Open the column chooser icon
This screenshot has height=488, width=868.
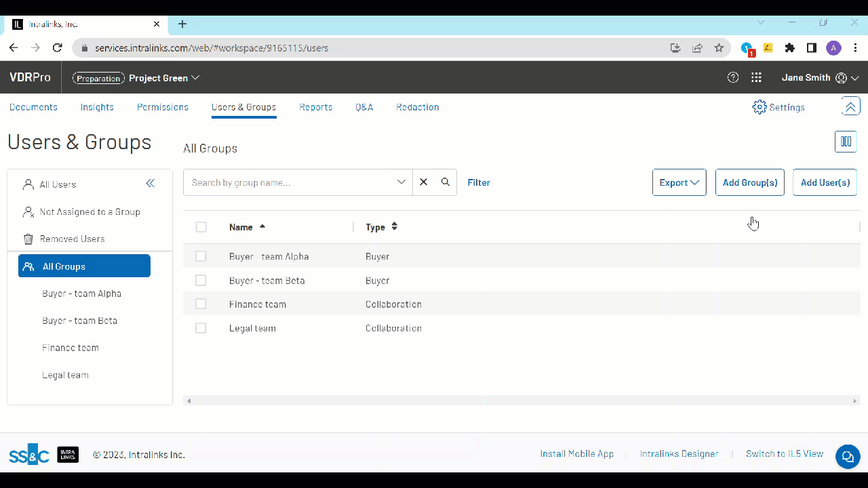click(846, 142)
